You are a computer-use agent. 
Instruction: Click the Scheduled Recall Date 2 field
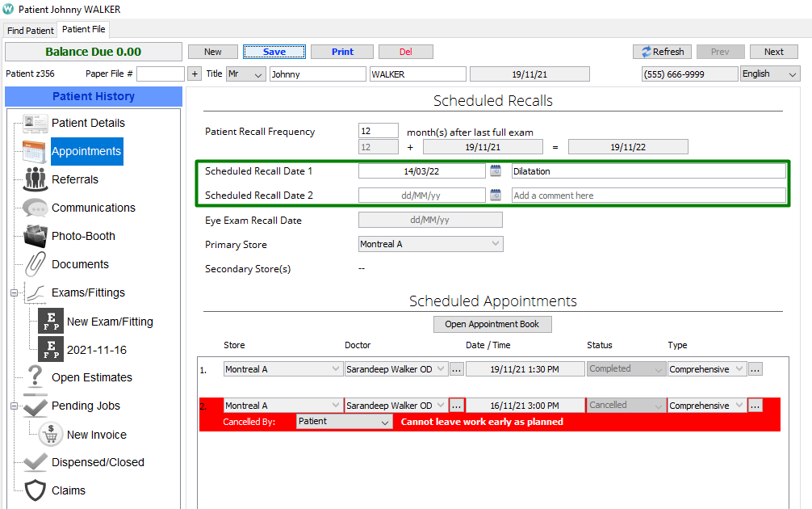coord(421,196)
